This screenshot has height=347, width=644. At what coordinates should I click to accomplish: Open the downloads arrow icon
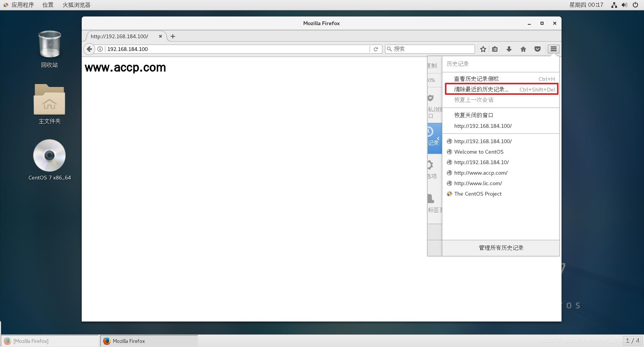pos(509,49)
